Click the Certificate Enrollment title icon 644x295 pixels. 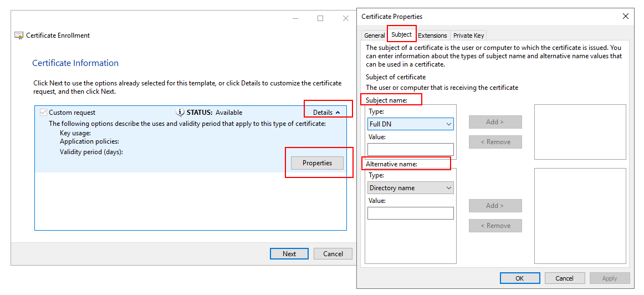tap(19, 35)
